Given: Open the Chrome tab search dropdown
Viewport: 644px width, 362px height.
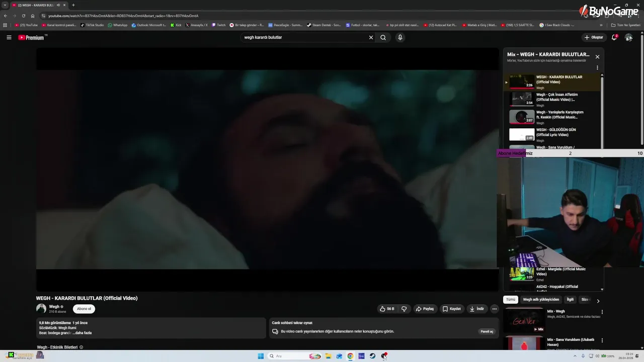Looking at the screenshot, I should [x=5, y=5].
